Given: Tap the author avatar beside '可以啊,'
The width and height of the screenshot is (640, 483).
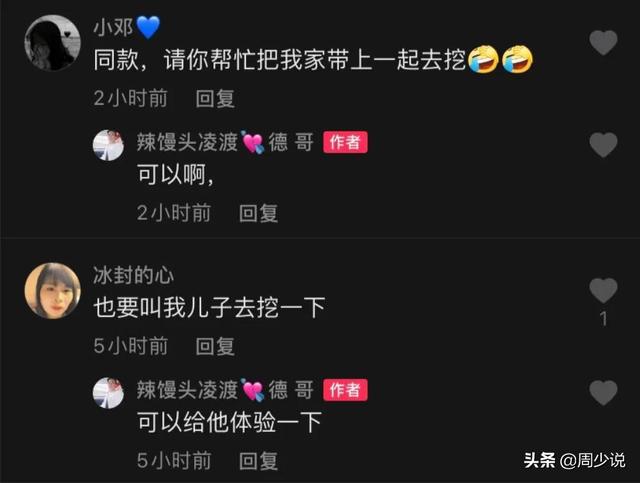Looking at the screenshot, I should pyautogui.click(x=109, y=145).
